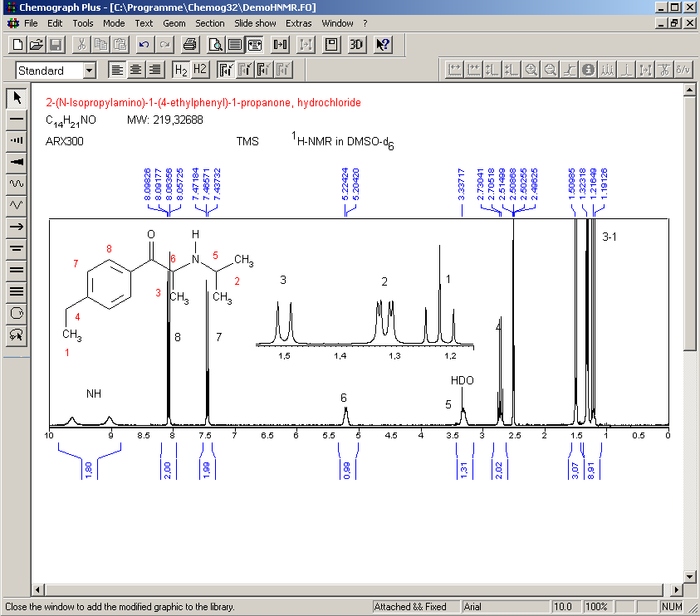700x616 pixels.
Task: Open the Extras menu
Action: click(x=299, y=23)
